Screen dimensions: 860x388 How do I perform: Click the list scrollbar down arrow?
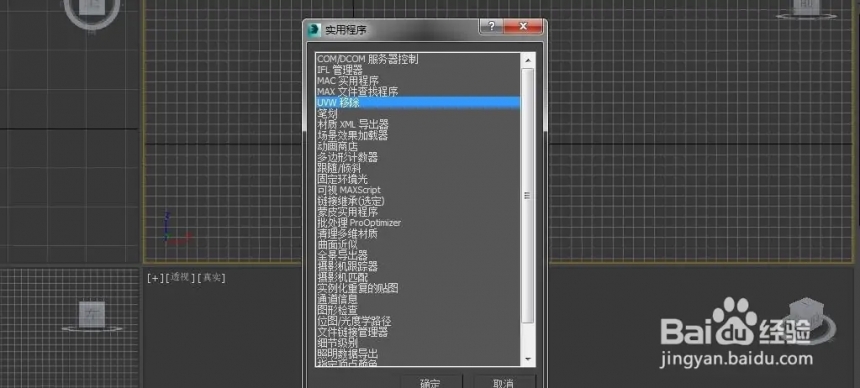528,359
